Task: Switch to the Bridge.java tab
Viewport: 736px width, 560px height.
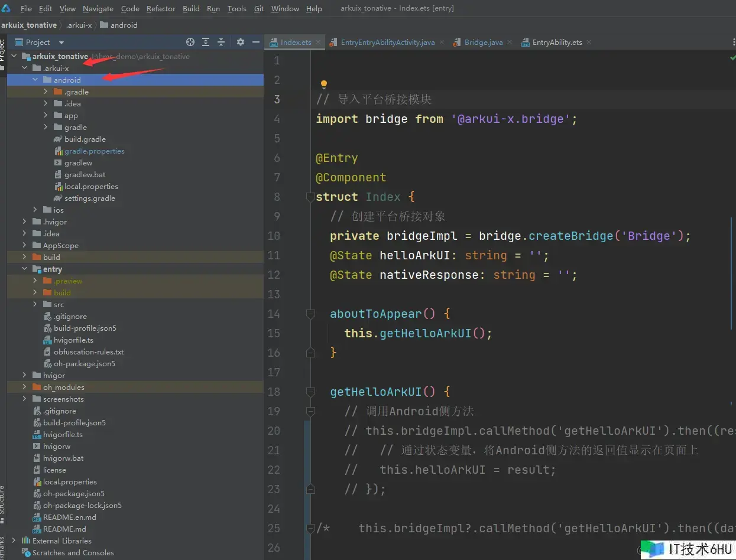Action: coord(483,43)
